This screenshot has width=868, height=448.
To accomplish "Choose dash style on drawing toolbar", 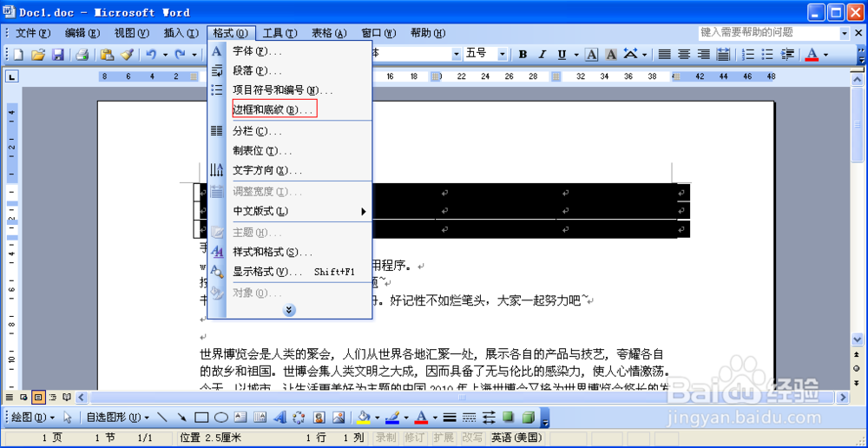I will (469, 417).
